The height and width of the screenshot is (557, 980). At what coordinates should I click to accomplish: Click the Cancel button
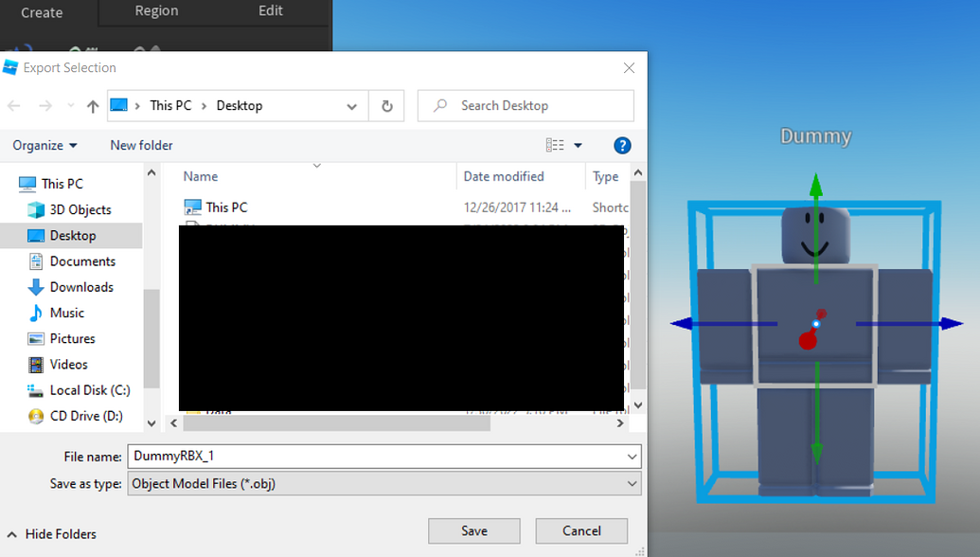tap(581, 530)
